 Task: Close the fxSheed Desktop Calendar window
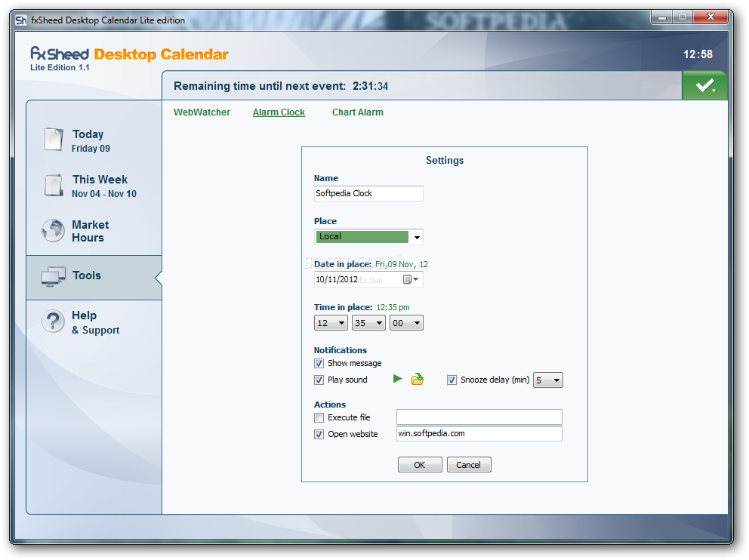pos(710,17)
